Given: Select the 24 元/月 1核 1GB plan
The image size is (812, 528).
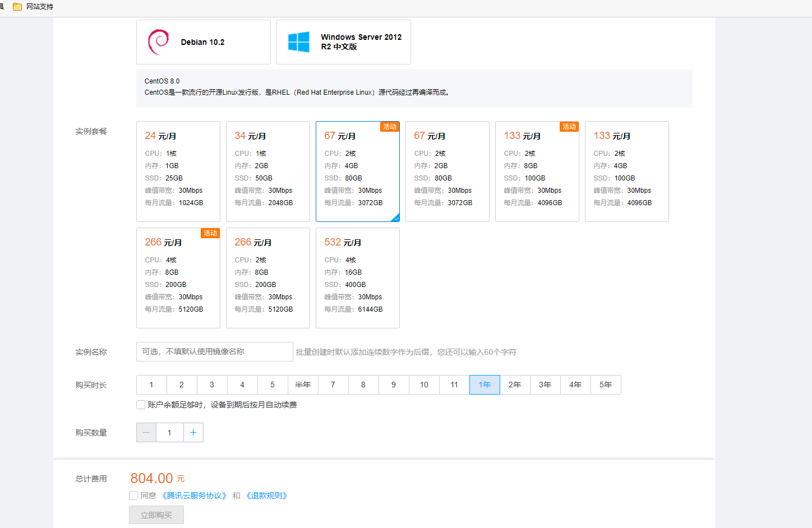Looking at the screenshot, I should point(178,172).
